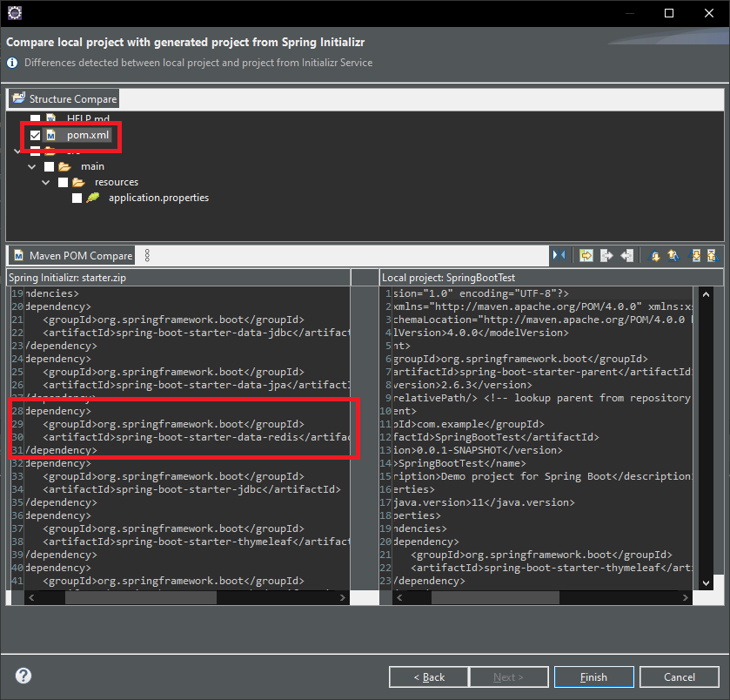Uncheck the pom.xml checkbox
The width and height of the screenshot is (730, 700).
click(35, 135)
